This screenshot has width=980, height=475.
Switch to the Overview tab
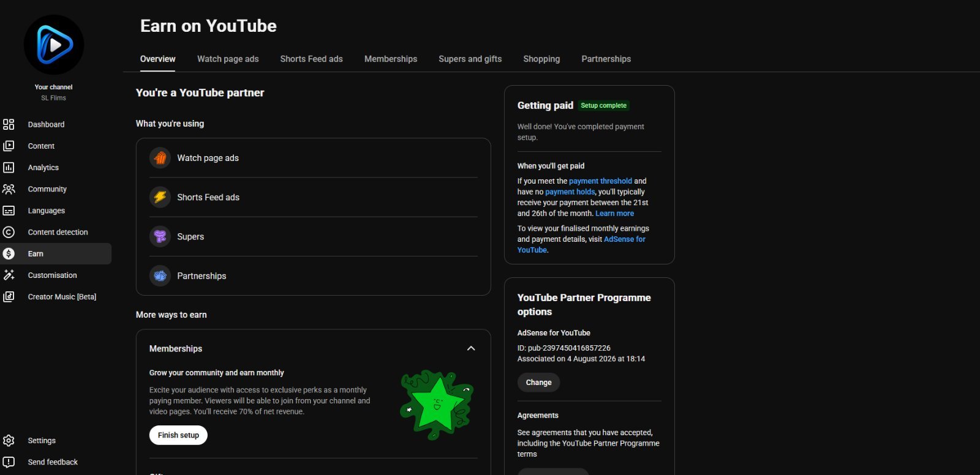(157, 59)
